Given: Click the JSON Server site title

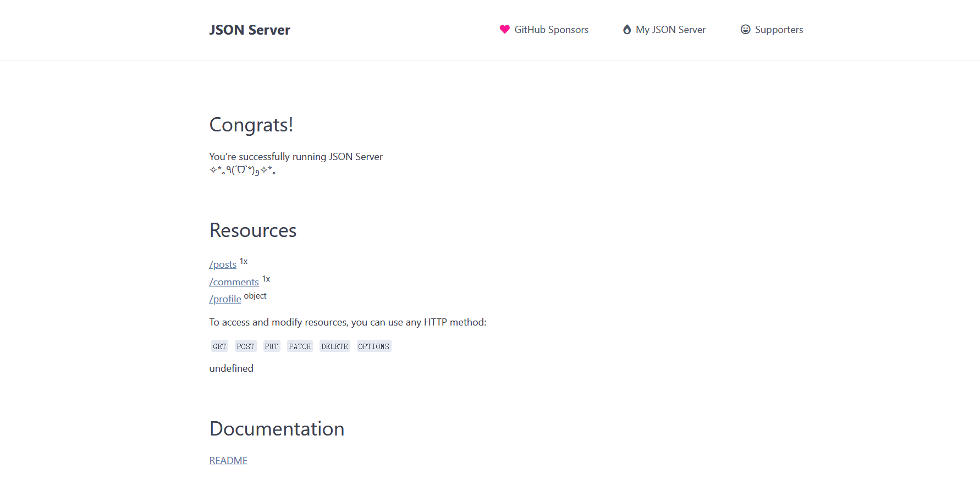Looking at the screenshot, I should [250, 30].
